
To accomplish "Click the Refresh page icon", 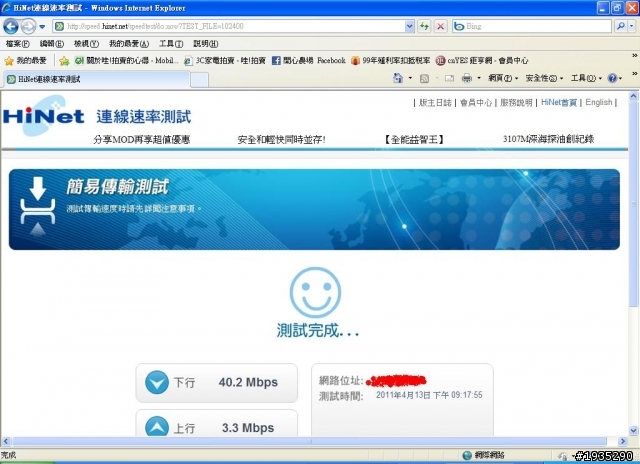I will pyautogui.click(x=424, y=27).
